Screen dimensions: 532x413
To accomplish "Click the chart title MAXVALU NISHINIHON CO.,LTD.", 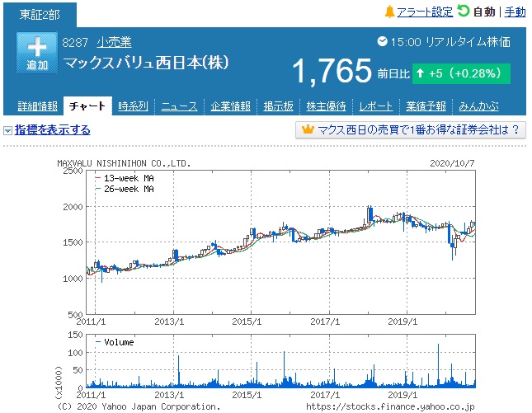I will pos(125,163).
